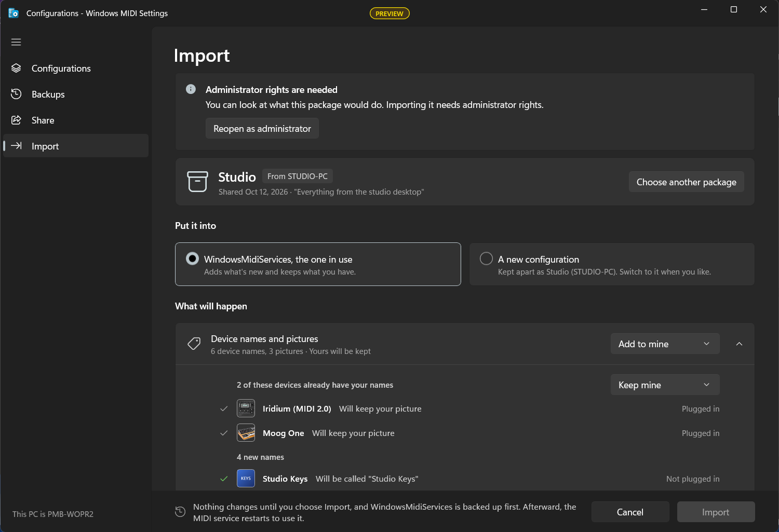Click the Studio package archive box icon
779x532 pixels.
pyautogui.click(x=197, y=182)
